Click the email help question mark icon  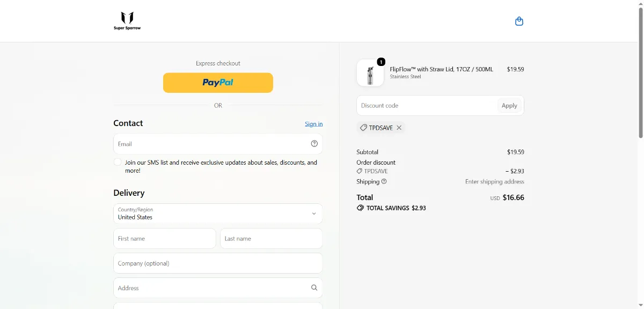point(314,144)
